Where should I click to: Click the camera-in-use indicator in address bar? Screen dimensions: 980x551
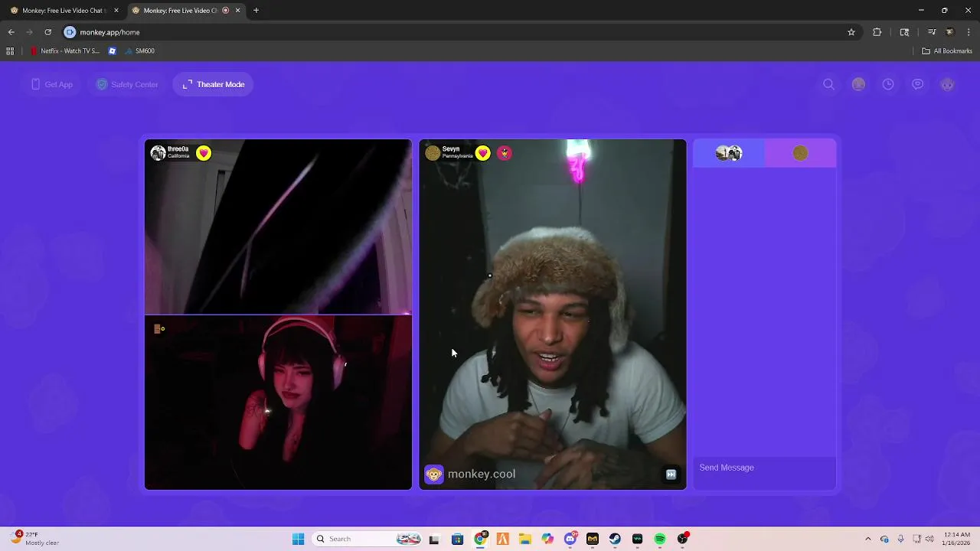coord(70,32)
